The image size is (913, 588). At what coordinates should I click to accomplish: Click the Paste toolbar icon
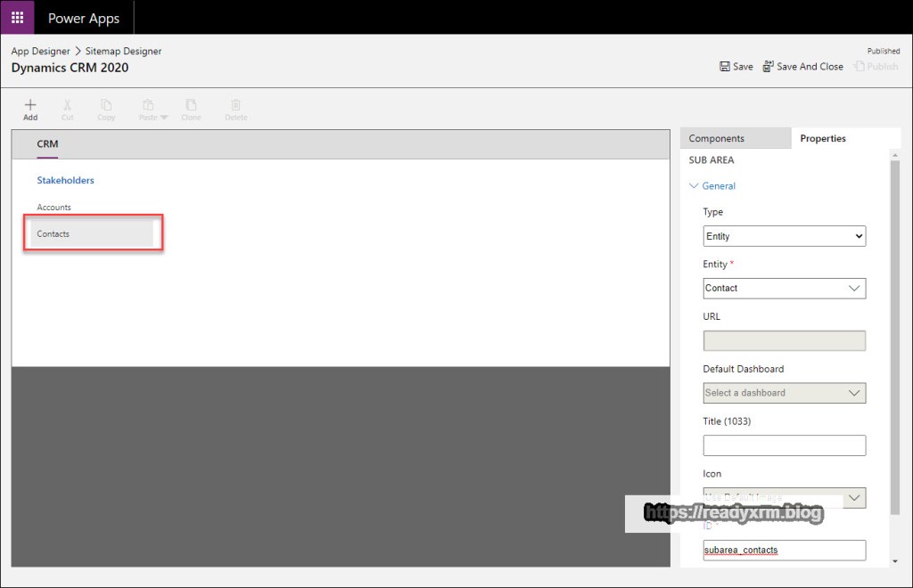(149, 105)
